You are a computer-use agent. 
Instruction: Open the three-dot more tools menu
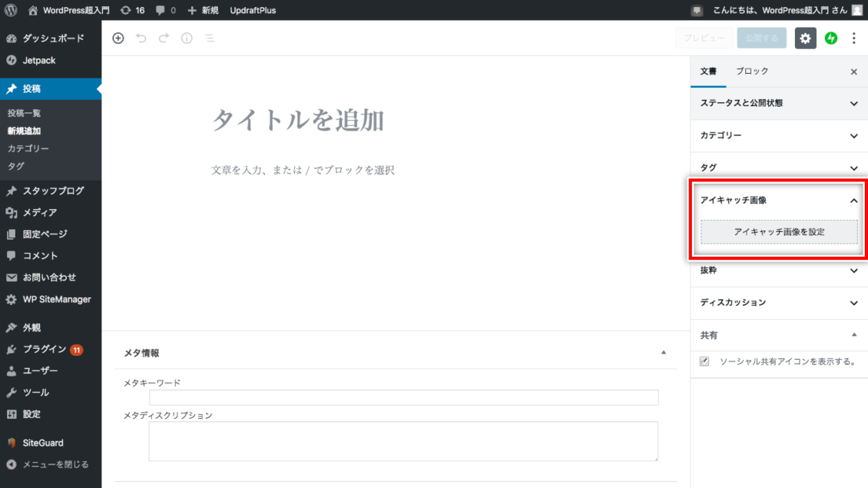point(854,38)
